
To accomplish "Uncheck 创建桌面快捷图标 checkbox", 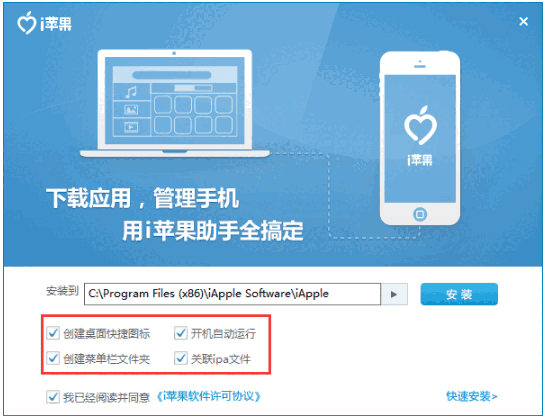I will [x=53, y=333].
